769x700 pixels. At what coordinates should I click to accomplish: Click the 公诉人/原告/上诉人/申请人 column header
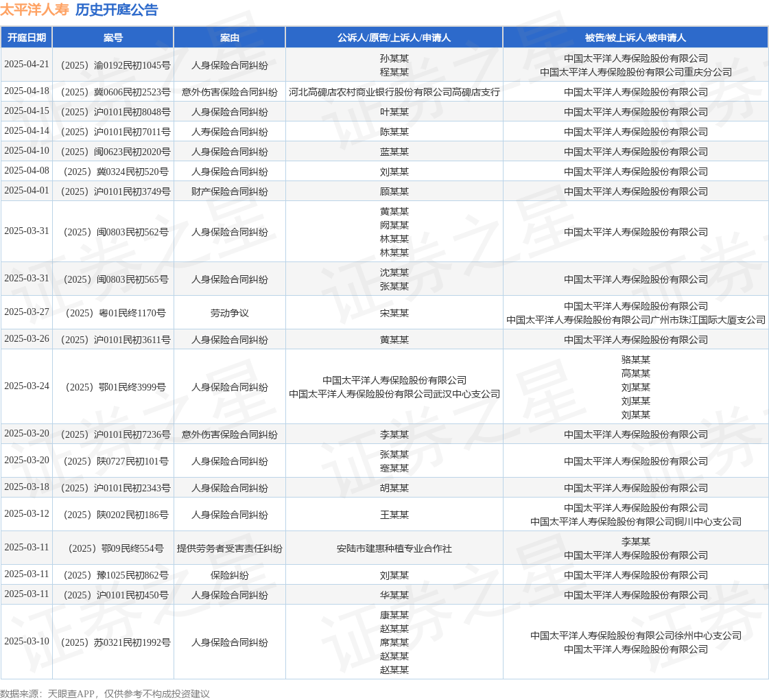[x=394, y=38]
